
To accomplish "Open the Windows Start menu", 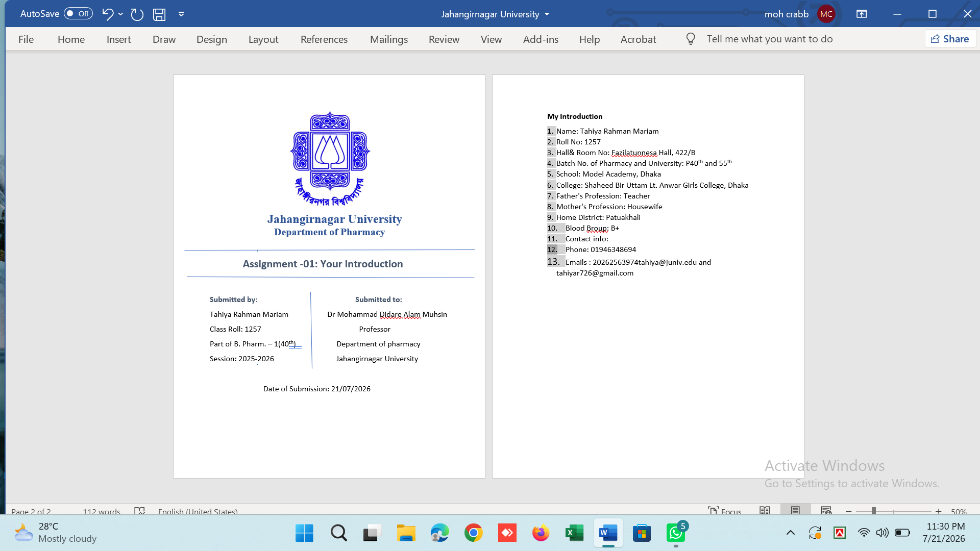I will pos(304,533).
